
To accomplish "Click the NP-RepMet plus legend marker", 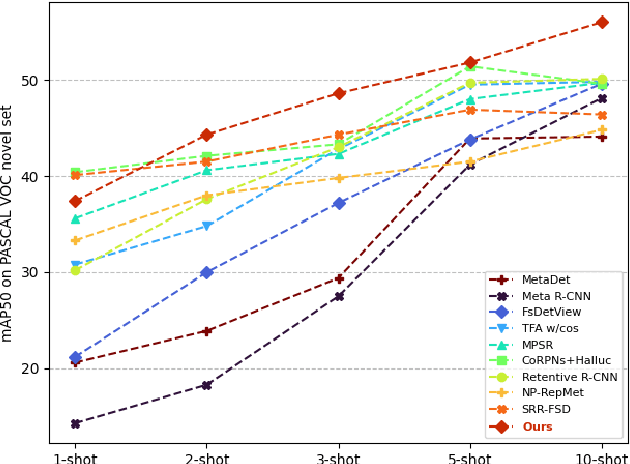I will 502,393.
